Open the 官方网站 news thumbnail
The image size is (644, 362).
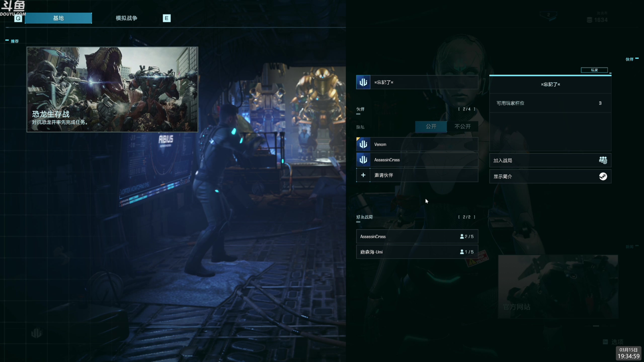558,287
